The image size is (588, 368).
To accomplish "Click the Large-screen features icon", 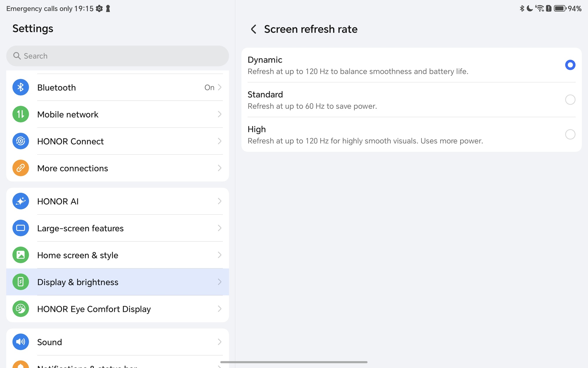I will pos(21,228).
